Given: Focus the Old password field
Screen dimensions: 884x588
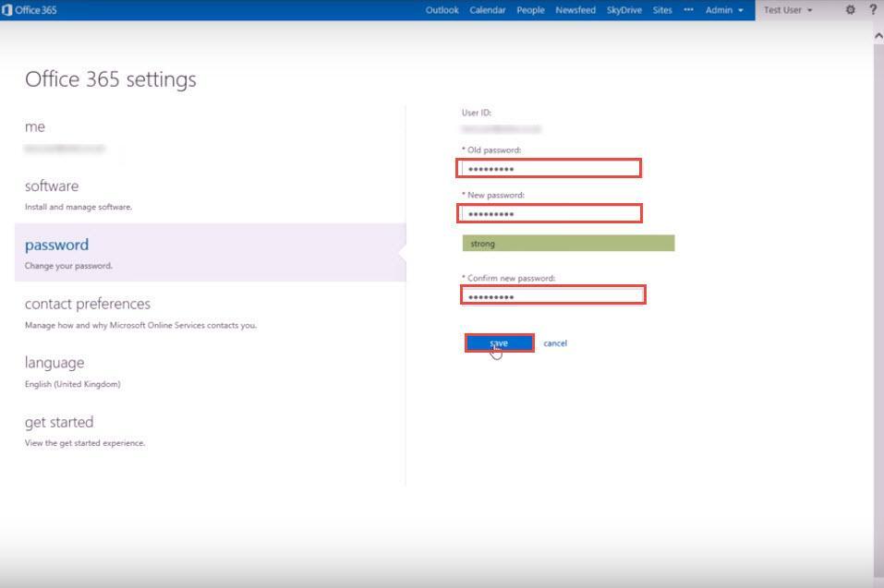Looking at the screenshot, I should tap(549, 168).
